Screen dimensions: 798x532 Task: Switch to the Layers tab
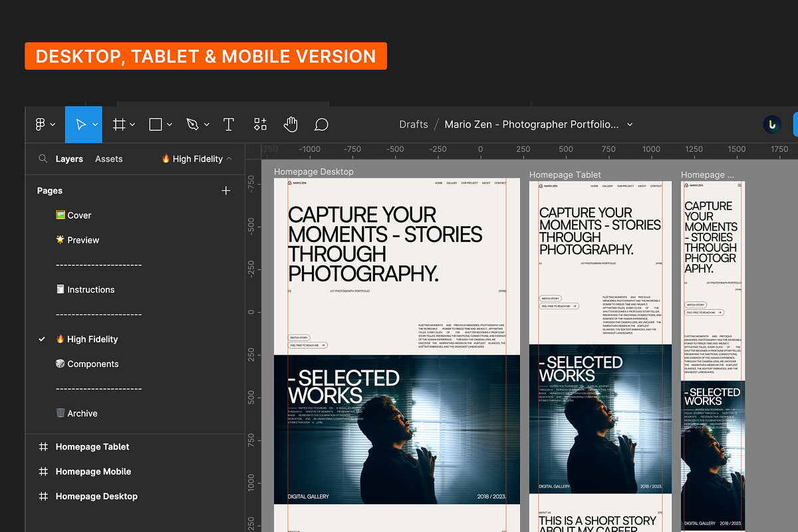pyautogui.click(x=69, y=159)
